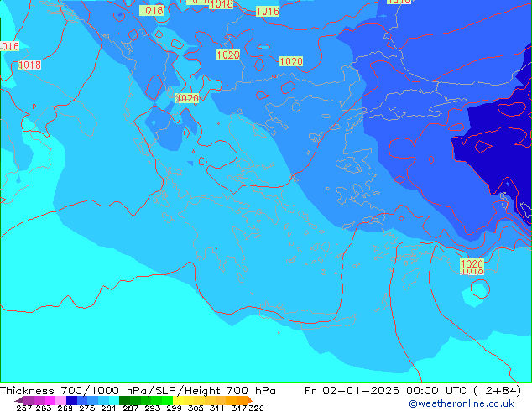Click the legend value '305'
This screenshot has width=532, height=411.
[196, 408]
